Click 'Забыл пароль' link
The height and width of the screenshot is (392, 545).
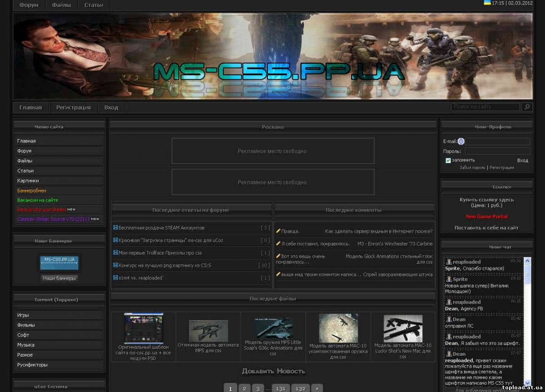click(472, 167)
